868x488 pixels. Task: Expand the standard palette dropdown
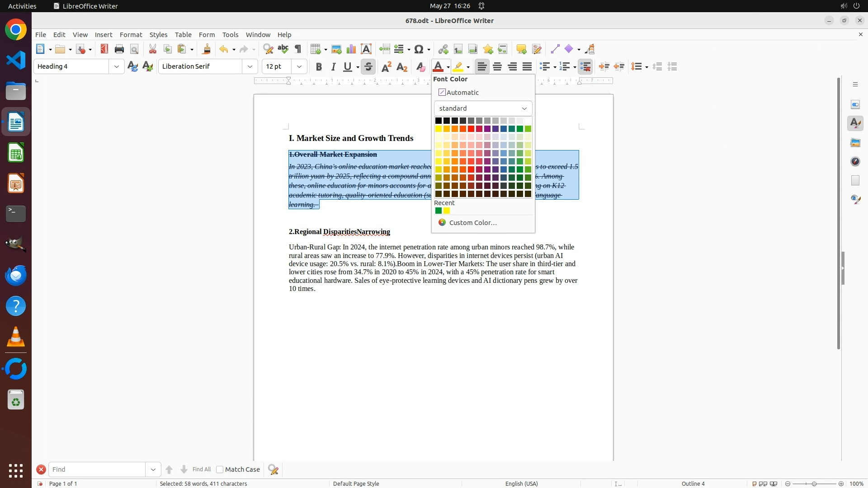point(483,108)
